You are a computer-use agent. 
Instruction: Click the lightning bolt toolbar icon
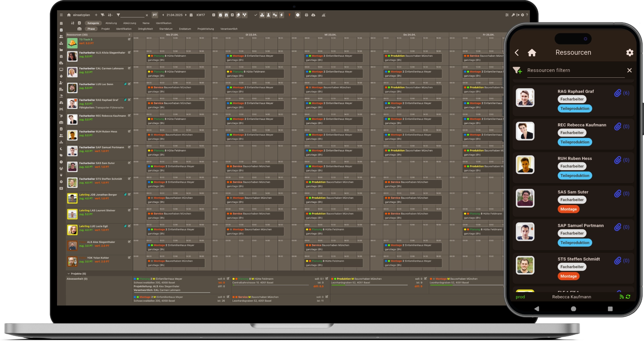(x=281, y=15)
